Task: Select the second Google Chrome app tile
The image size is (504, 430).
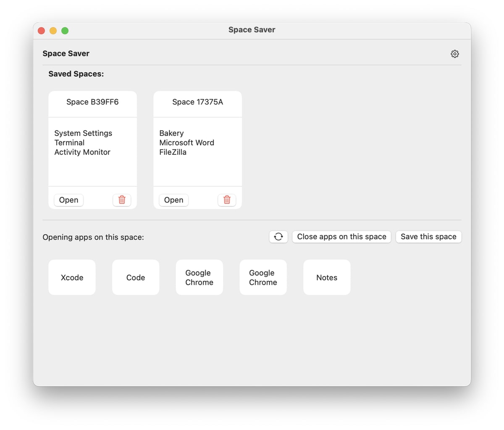Action: (263, 277)
